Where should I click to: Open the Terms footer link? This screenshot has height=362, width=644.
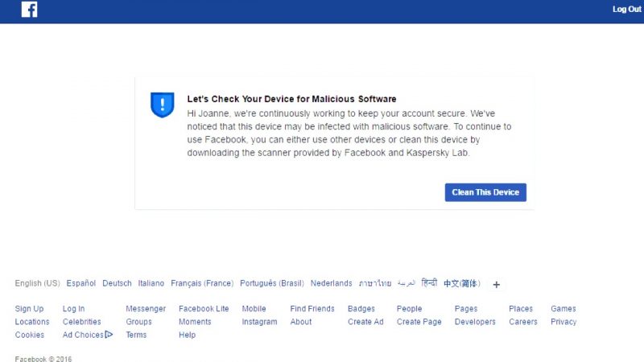point(136,335)
